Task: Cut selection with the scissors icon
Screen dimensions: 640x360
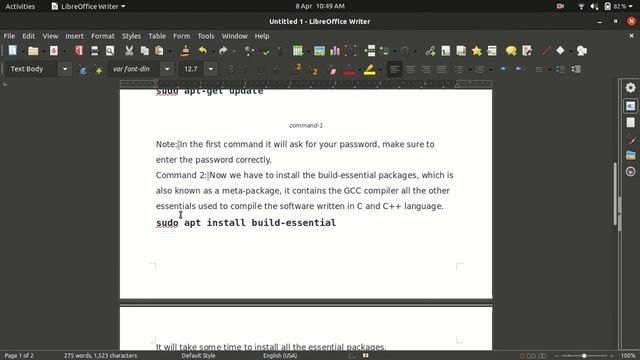Action: 129,51
